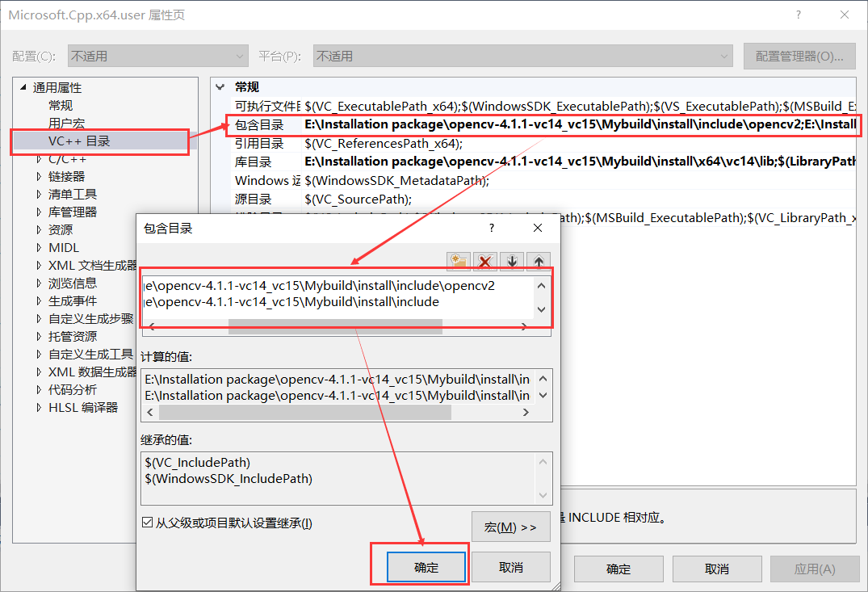The image size is (868, 592).
Task: Click the add new line folder icon
Action: click(458, 261)
